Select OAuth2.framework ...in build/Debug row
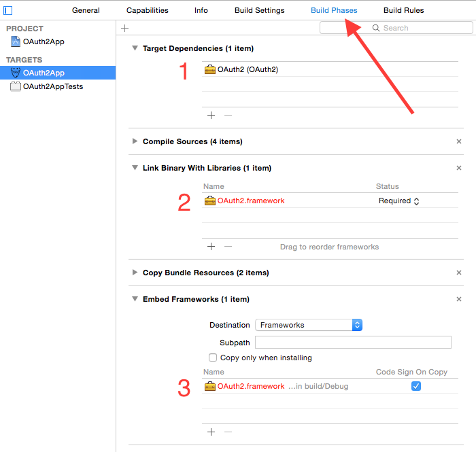This screenshot has height=452, width=476. pyautogui.click(x=330, y=386)
